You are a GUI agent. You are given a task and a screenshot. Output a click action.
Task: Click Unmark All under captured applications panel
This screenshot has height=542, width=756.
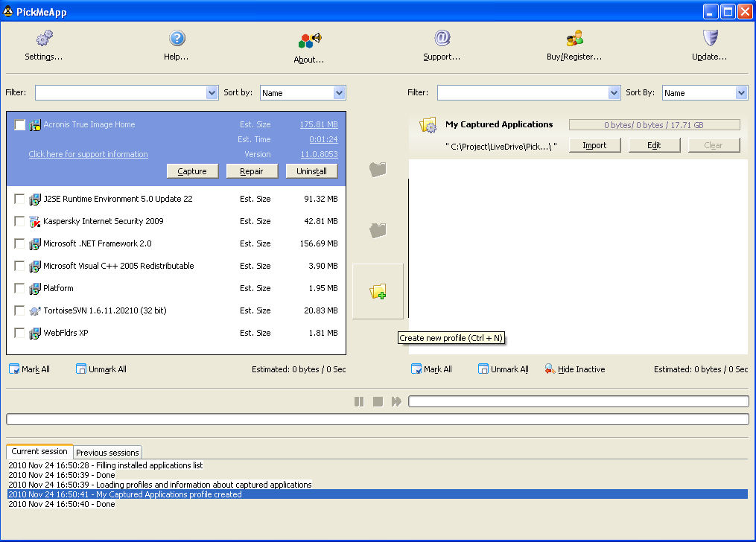click(x=504, y=369)
